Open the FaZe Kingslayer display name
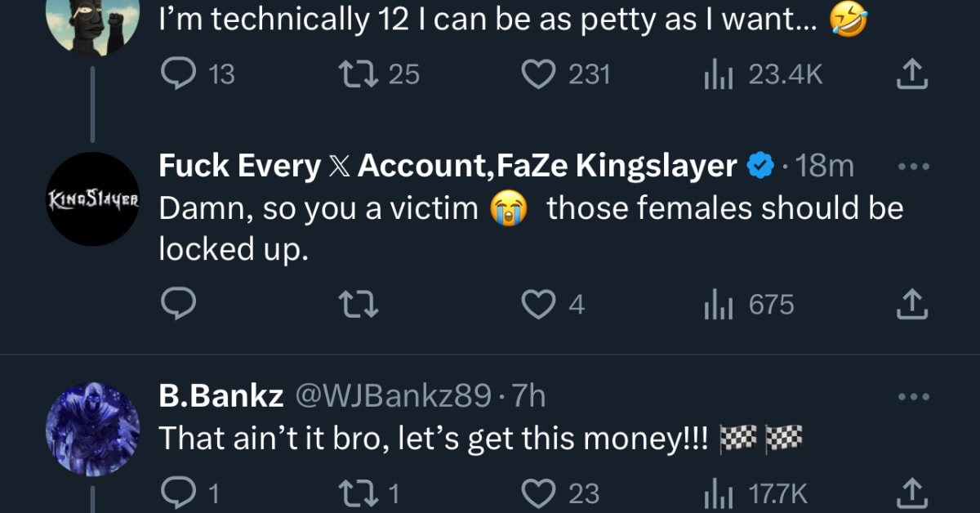 pyautogui.click(x=448, y=166)
